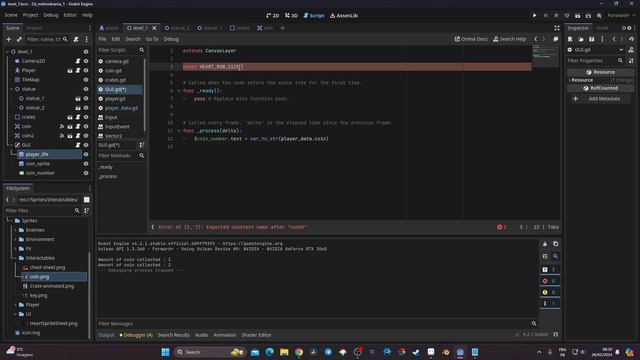
Task: Copy the output log selection icon
Action: (x=556, y=244)
